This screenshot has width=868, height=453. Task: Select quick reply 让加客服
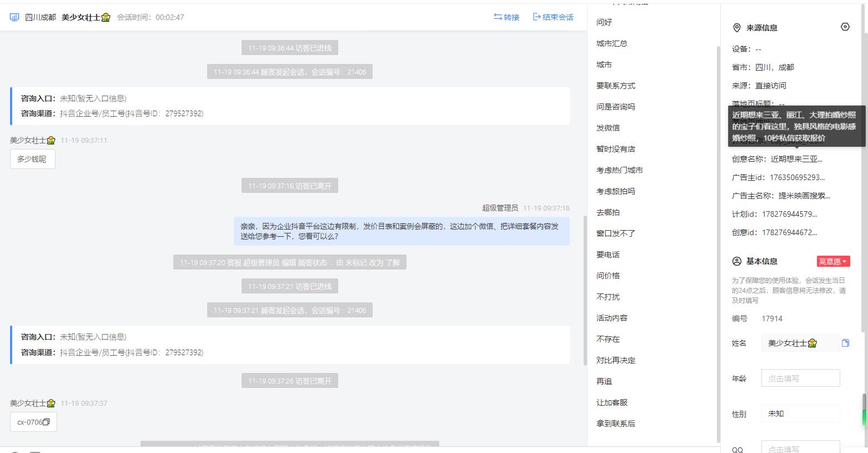coord(612,402)
